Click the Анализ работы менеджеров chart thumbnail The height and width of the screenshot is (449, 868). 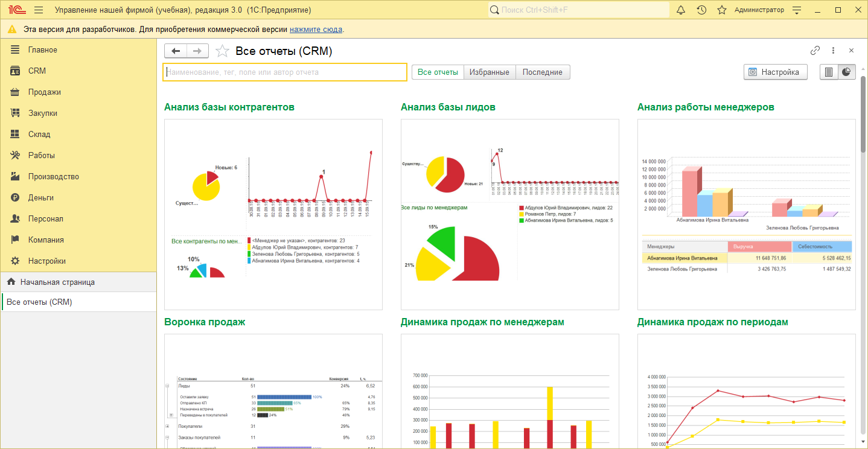(747, 214)
